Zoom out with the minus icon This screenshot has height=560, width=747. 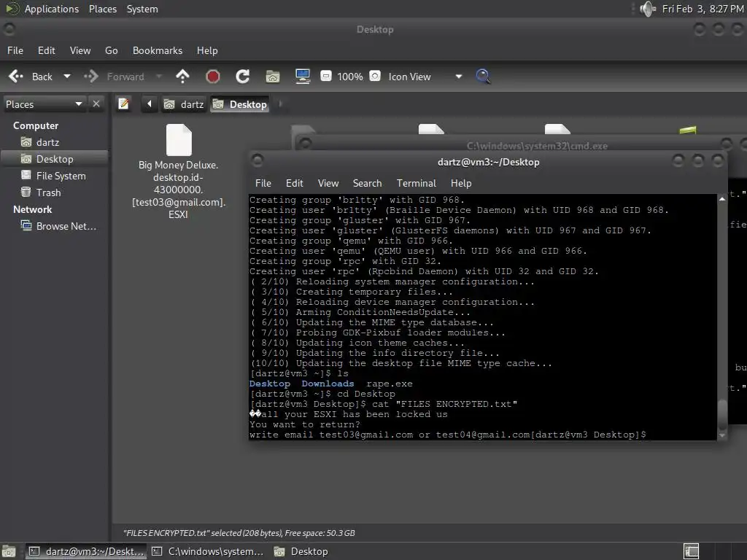[x=326, y=76]
